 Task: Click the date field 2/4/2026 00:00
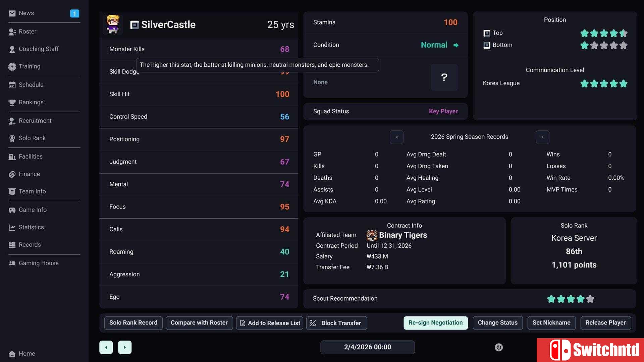(x=367, y=347)
